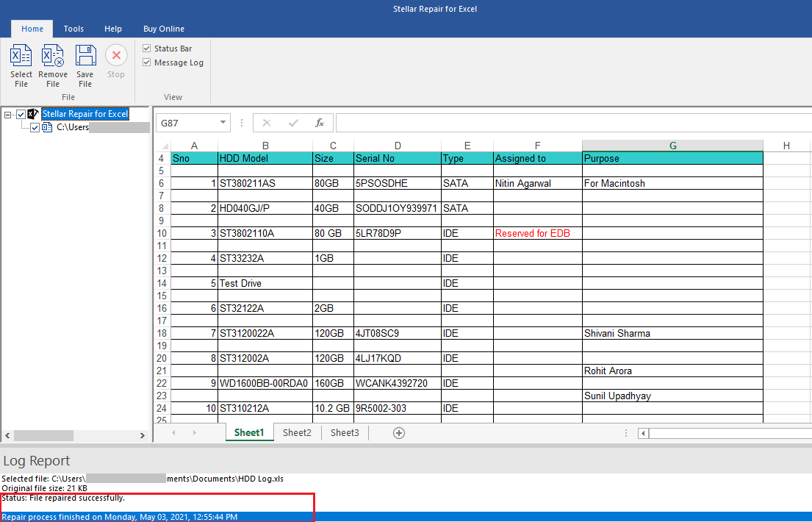Click the cell containing Shivani Sharma
The width and height of the screenshot is (812, 522).
pyautogui.click(x=672, y=333)
